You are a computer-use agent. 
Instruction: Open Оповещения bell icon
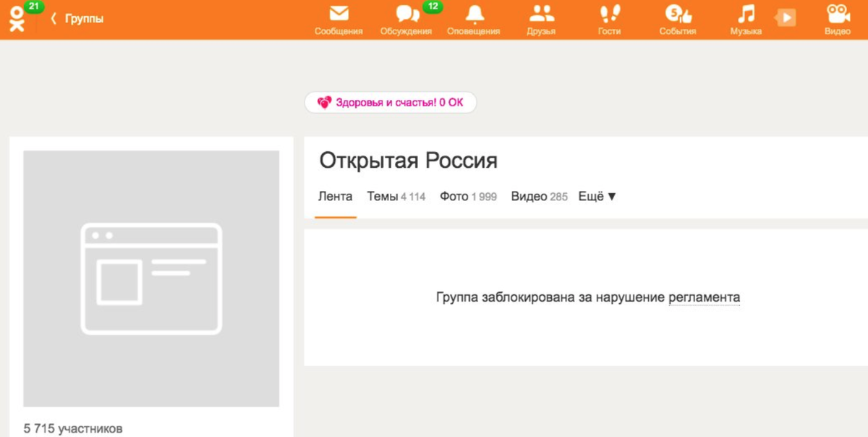[475, 14]
